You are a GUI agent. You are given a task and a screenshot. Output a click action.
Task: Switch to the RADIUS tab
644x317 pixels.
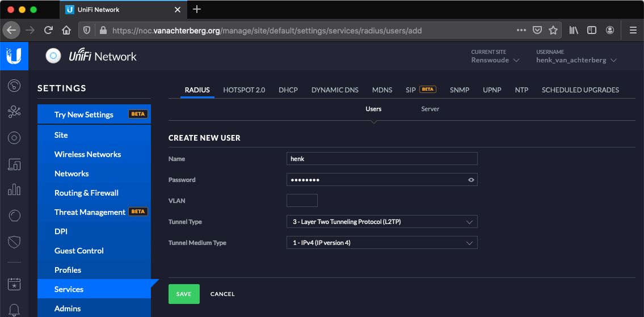197,90
